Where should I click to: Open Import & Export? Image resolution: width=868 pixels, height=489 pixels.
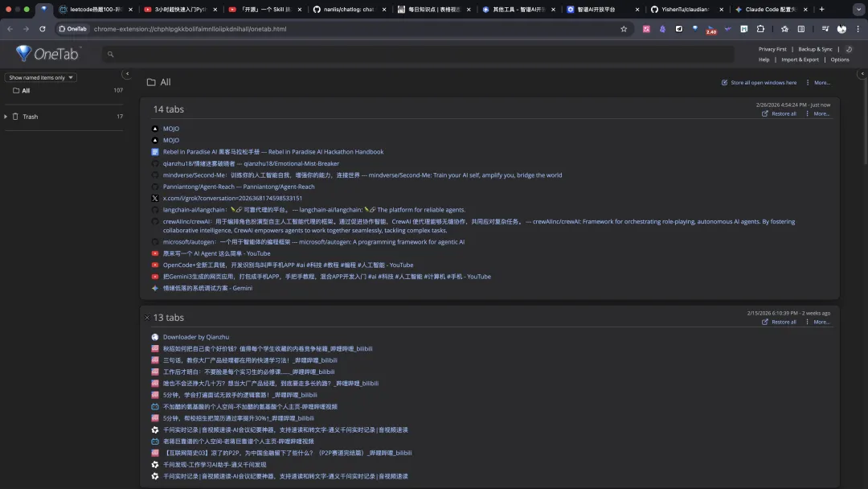point(800,60)
